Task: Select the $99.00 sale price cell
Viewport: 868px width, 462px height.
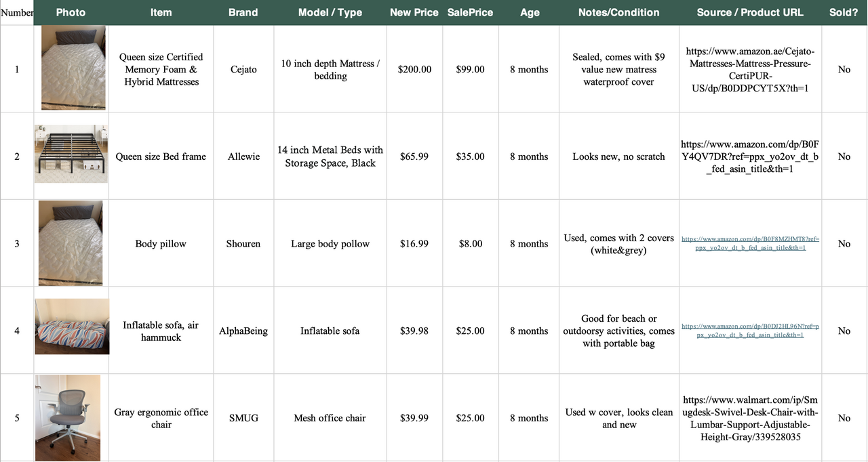Action: [470, 69]
